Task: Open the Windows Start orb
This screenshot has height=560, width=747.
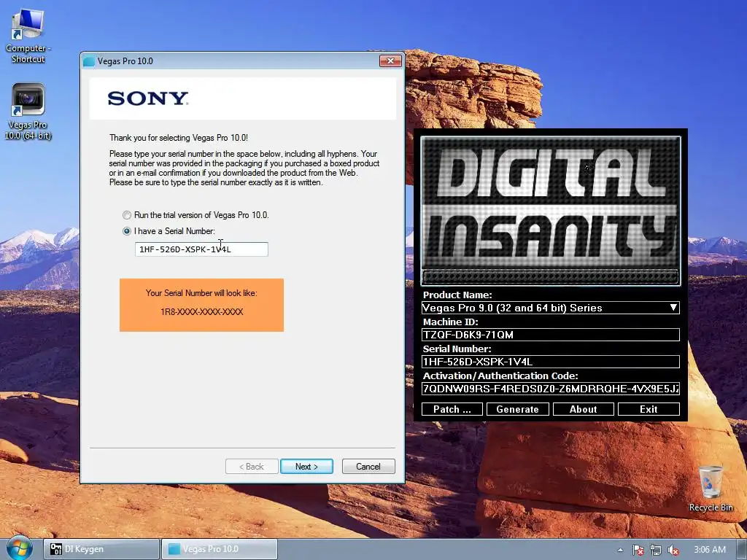Action: [20, 548]
